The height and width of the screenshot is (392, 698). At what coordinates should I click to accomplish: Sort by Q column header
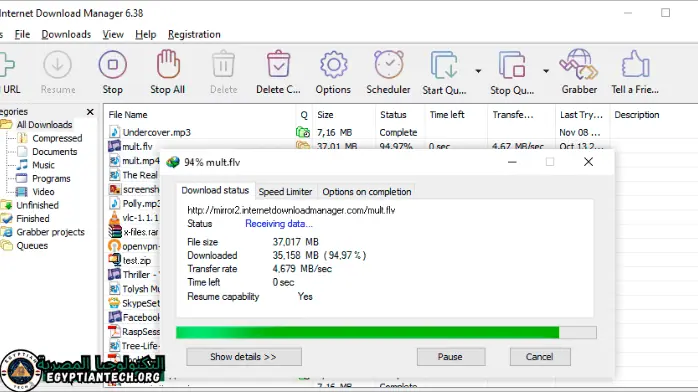pos(304,115)
